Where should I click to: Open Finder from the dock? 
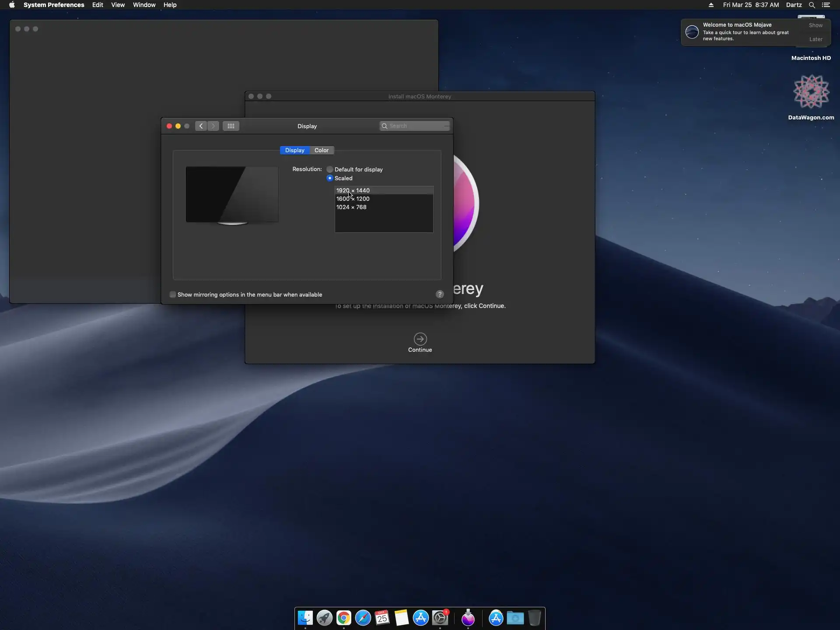305,618
